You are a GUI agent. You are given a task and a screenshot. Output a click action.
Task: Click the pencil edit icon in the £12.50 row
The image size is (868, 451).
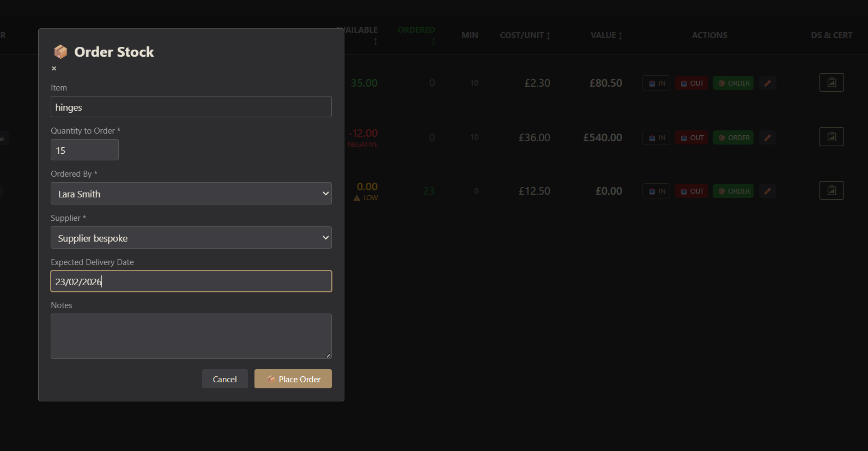767,191
